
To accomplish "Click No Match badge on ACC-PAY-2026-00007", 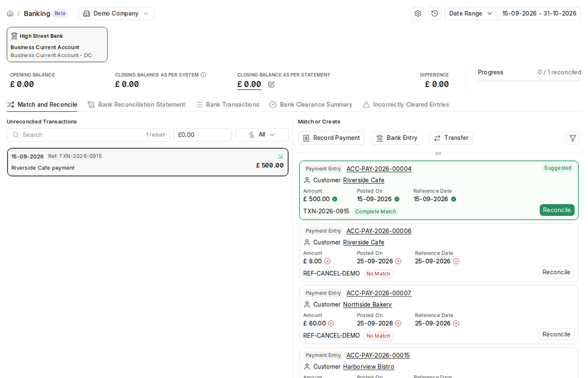I will tap(379, 336).
